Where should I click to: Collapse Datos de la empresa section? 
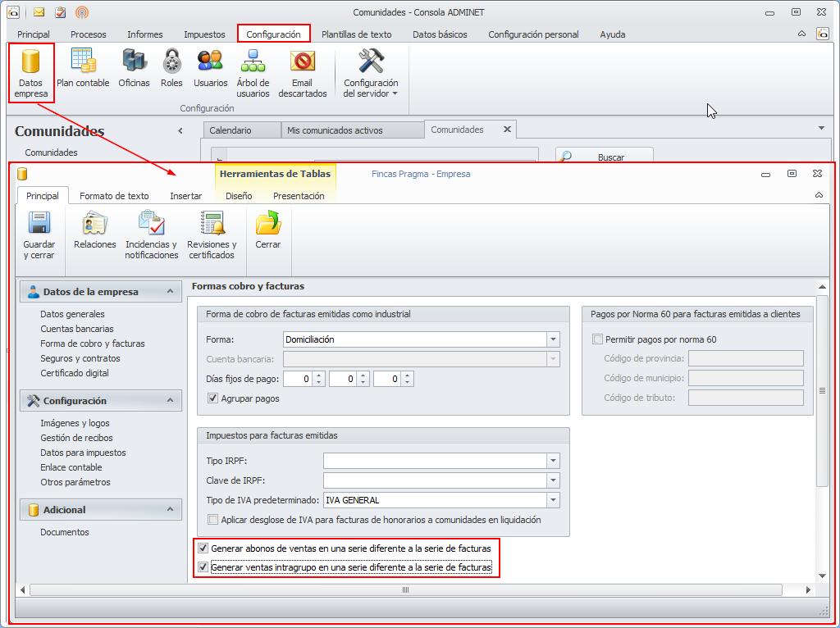coord(171,291)
